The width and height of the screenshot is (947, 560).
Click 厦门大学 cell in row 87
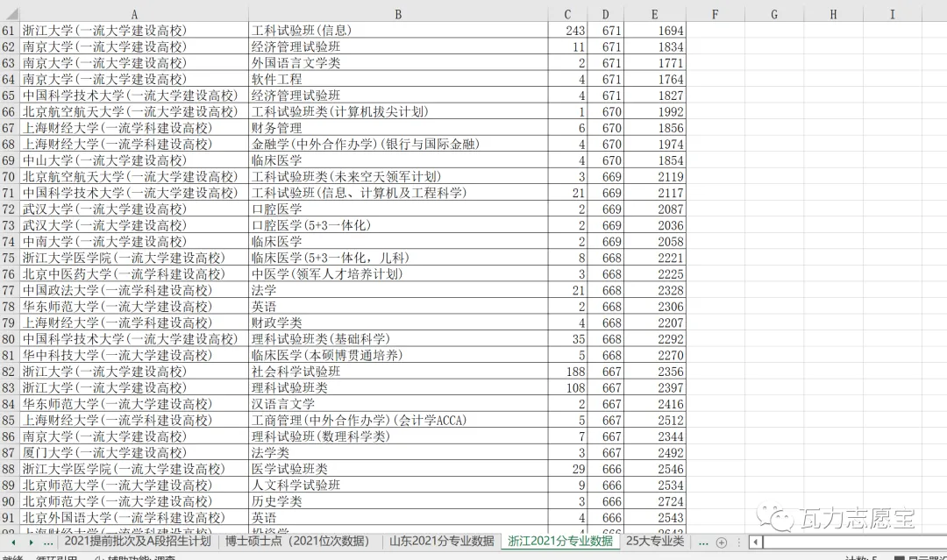[134, 453]
